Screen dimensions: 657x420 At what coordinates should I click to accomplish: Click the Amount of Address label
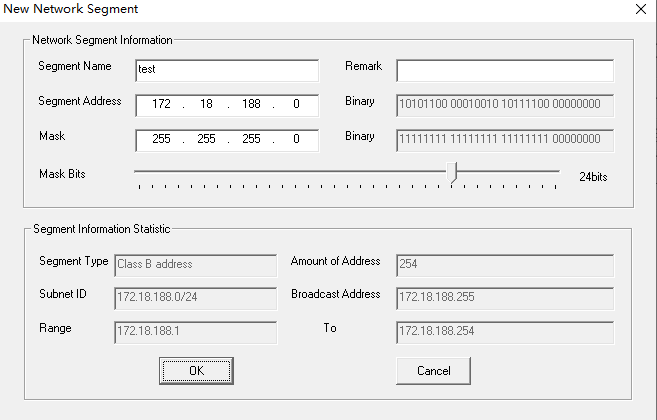coord(336,261)
